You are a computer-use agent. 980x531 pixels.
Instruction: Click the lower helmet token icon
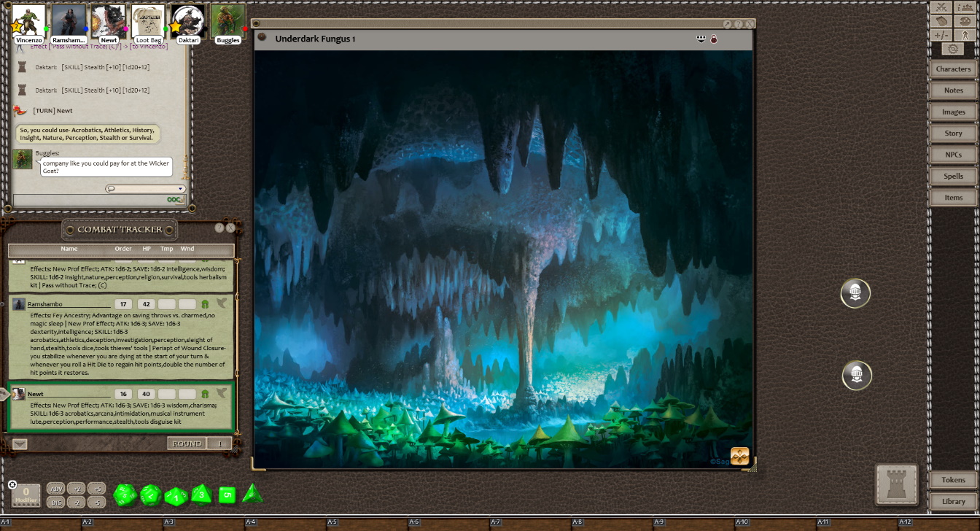coord(856,376)
